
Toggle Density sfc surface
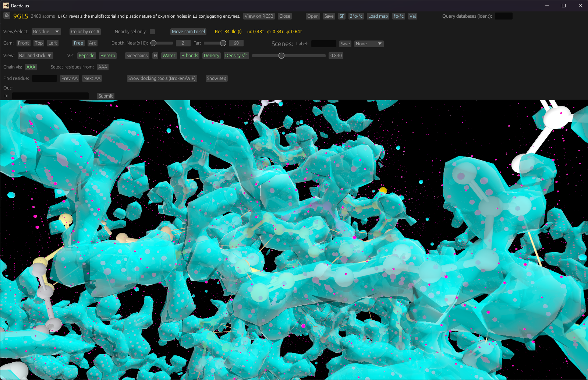pyautogui.click(x=236, y=56)
